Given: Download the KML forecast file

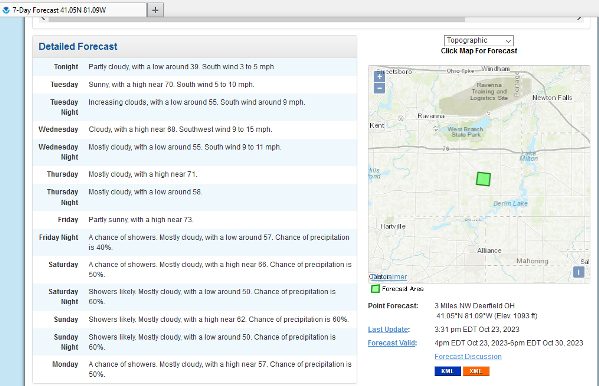Looking at the screenshot, I should tap(447, 371).
